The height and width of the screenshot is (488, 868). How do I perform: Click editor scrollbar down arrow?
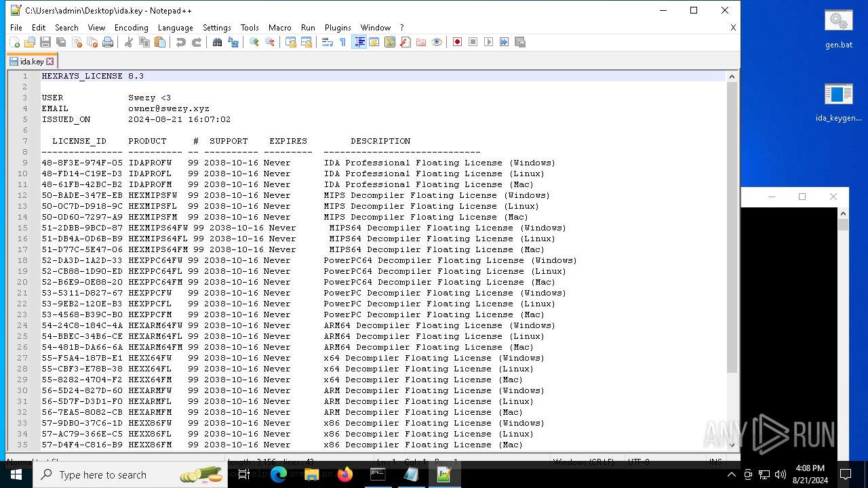click(732, 445)
